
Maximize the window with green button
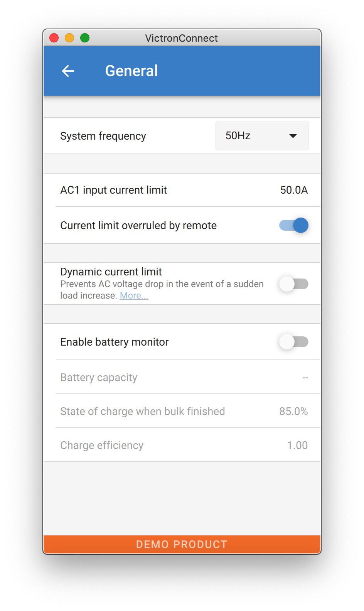[85, 38]
